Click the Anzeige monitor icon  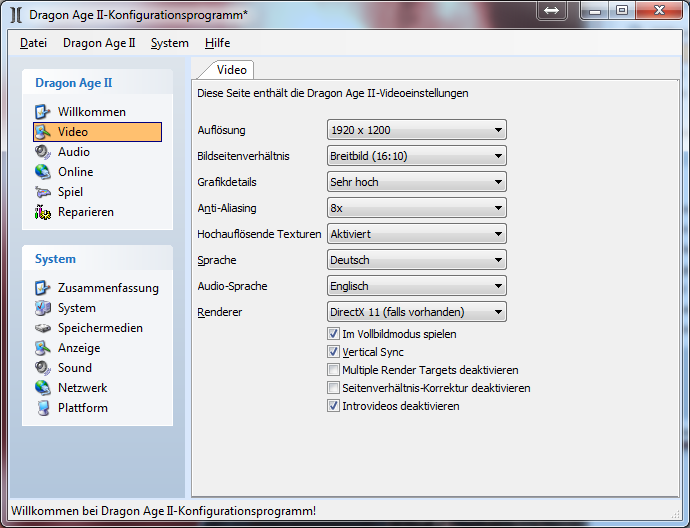coord(43,348)
